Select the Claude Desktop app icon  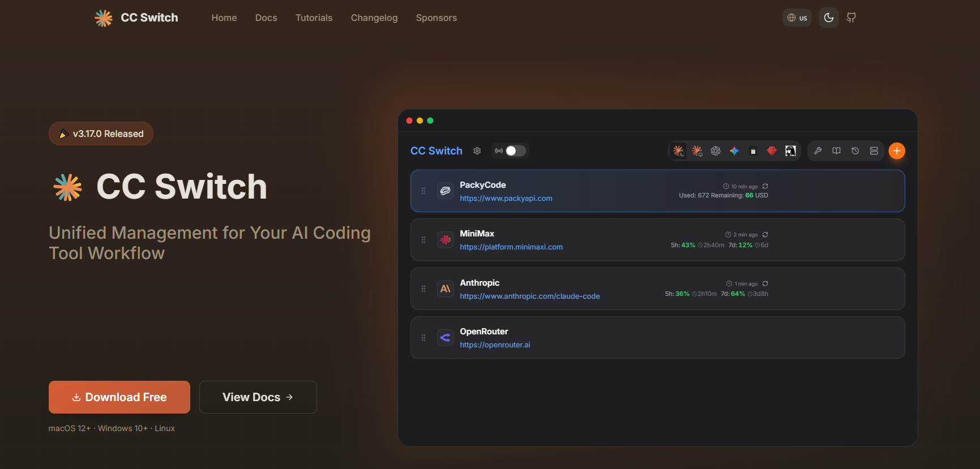[x=697, y=151]
